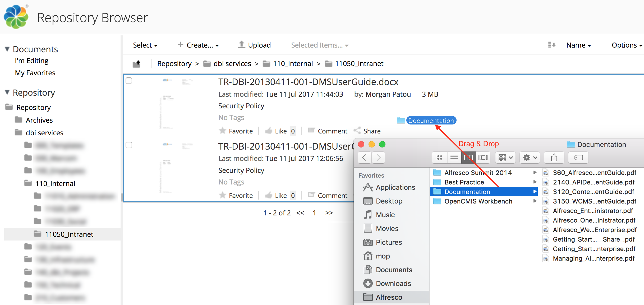Open the Select dropdown
Image resolution: width=644 pixels, height=305 pixels.
(x=145, y=45)
